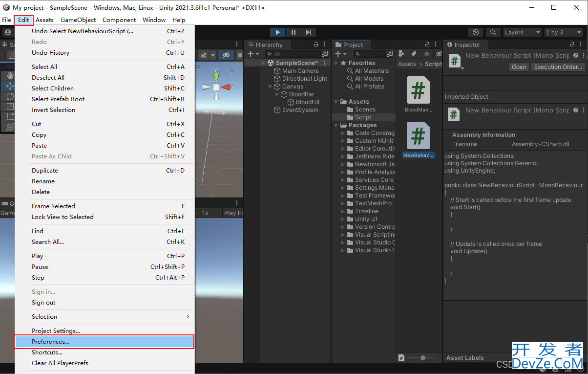Select the combined Transform tool
This screenshot has width=588, height=374.
pyautogui.click(x=10, y=127)
